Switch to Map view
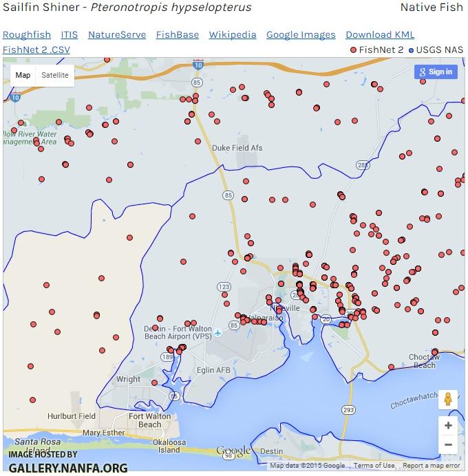 pyautogui.click(x=23, y=75)
